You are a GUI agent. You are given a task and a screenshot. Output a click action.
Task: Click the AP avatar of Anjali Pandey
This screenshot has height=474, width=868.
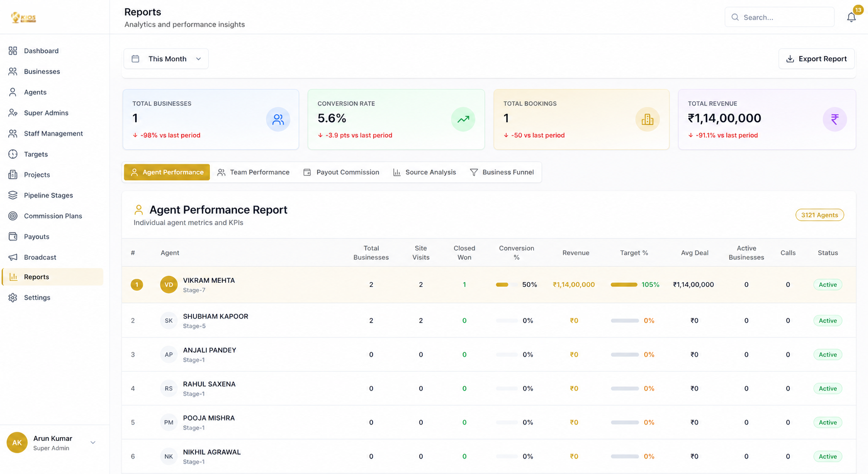coord(169,354)
